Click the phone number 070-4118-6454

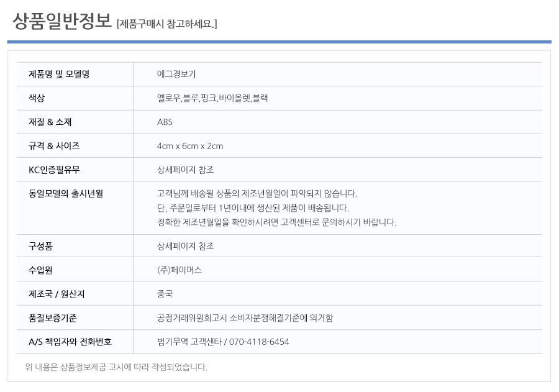point(259,342)
